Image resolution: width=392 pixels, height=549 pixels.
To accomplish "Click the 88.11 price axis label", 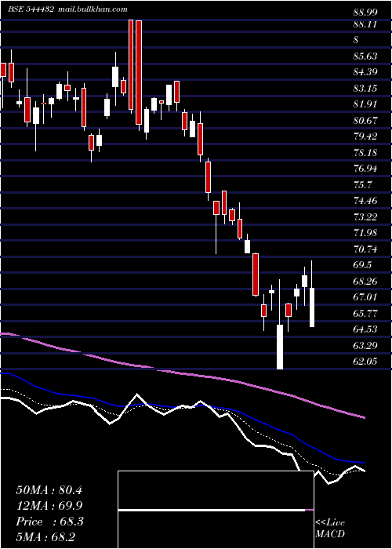I will pyautogui.click(x=365, y=24).
